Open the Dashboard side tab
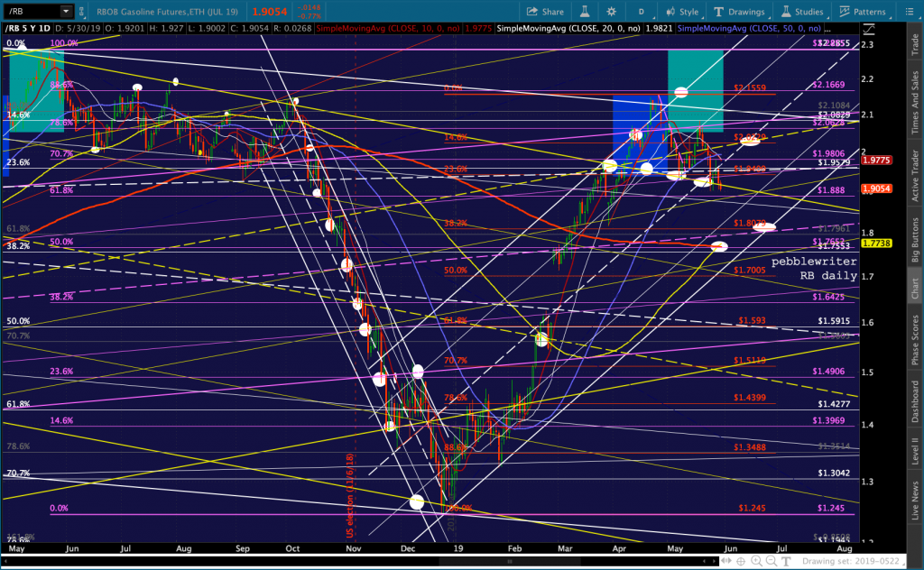The image size is (924, 570). point(915,401)
